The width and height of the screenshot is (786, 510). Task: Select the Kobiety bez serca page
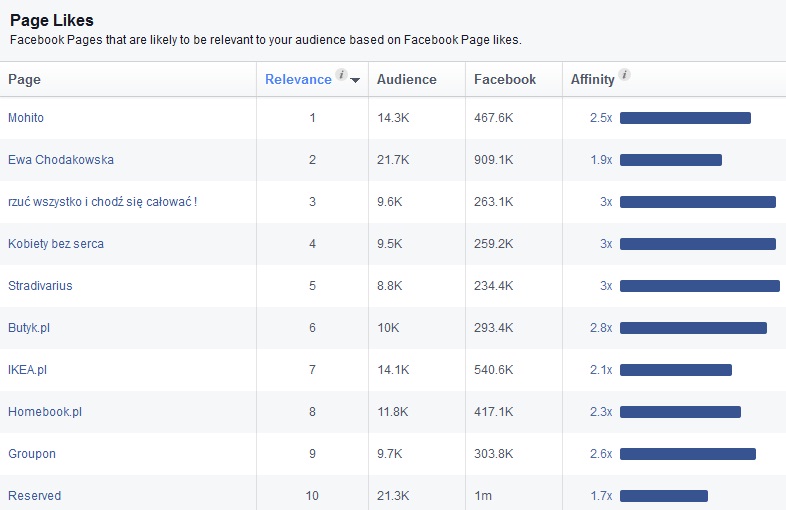pos(56,244)
